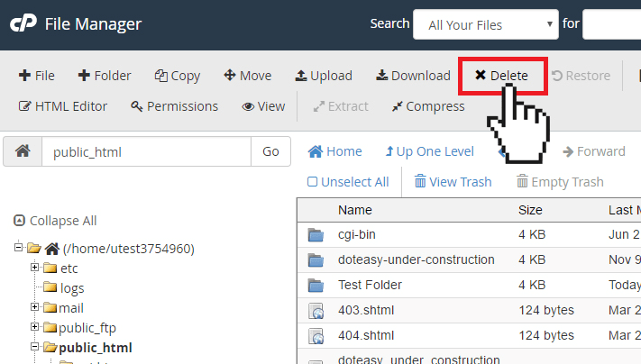Go Up One Level
This screenshot has width=641, height=364.
430,151
